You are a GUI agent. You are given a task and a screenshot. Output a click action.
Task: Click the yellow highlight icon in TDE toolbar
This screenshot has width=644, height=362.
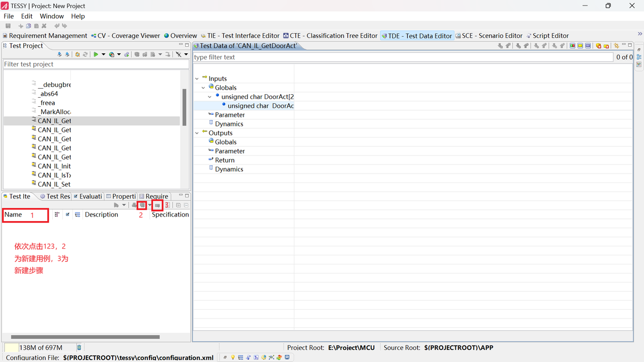(x=580, y=46)
